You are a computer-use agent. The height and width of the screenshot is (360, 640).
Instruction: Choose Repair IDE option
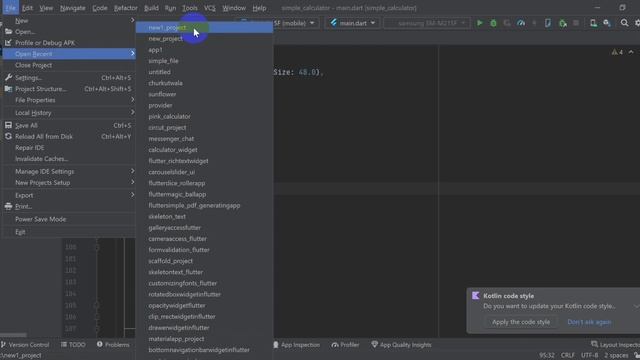[69, 147]
